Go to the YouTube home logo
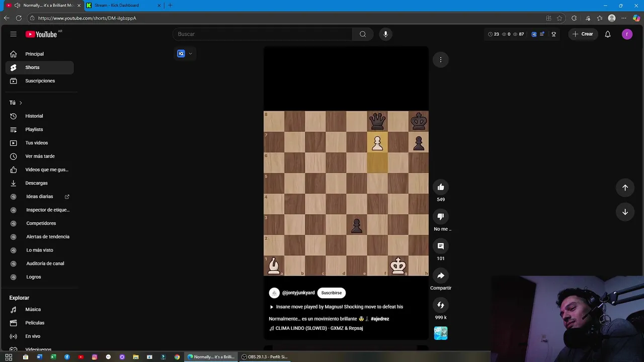This screenshot has height=362, width=644. [x=42, y=34]
